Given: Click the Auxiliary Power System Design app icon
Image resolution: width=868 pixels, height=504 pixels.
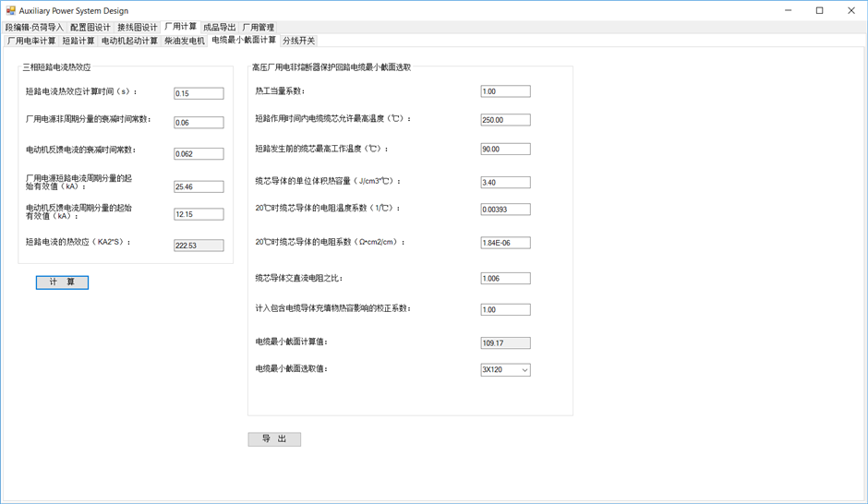Looking at the screenshot, I should click(10, 10).
